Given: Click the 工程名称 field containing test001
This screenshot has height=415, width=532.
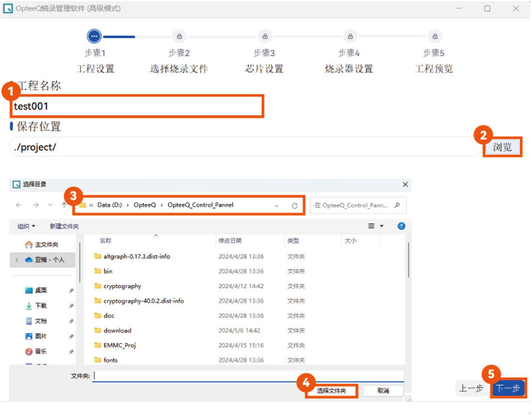Looking at the screenshot, I should click(x=137, y=106).
